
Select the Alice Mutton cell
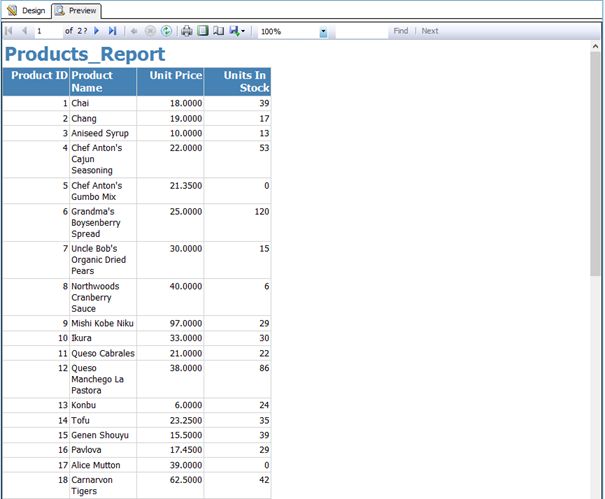pyautogui.click(x=103, y=465)
